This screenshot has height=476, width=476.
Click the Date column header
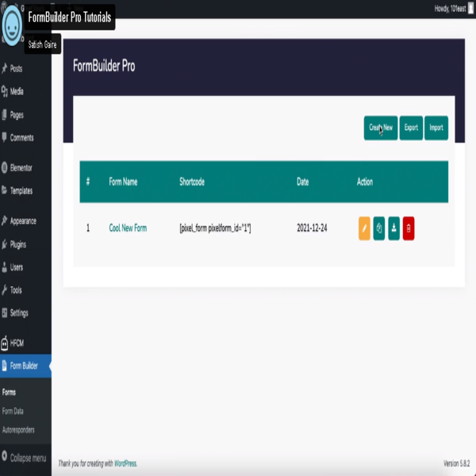303,182
